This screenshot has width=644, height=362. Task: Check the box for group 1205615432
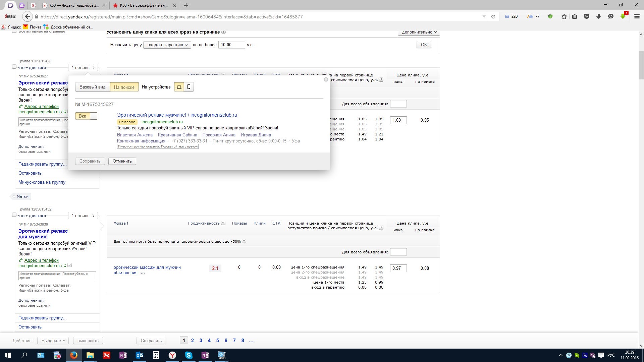click(x=14, y=215)
